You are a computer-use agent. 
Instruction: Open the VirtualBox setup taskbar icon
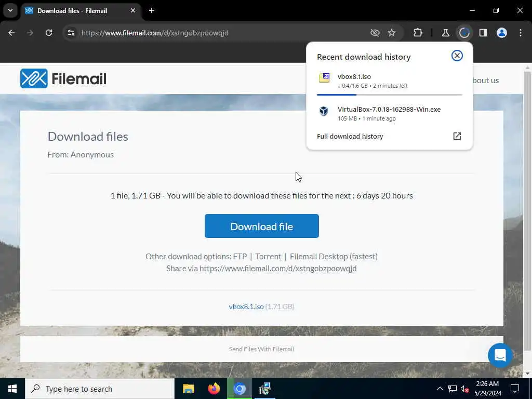coord(264,389)
